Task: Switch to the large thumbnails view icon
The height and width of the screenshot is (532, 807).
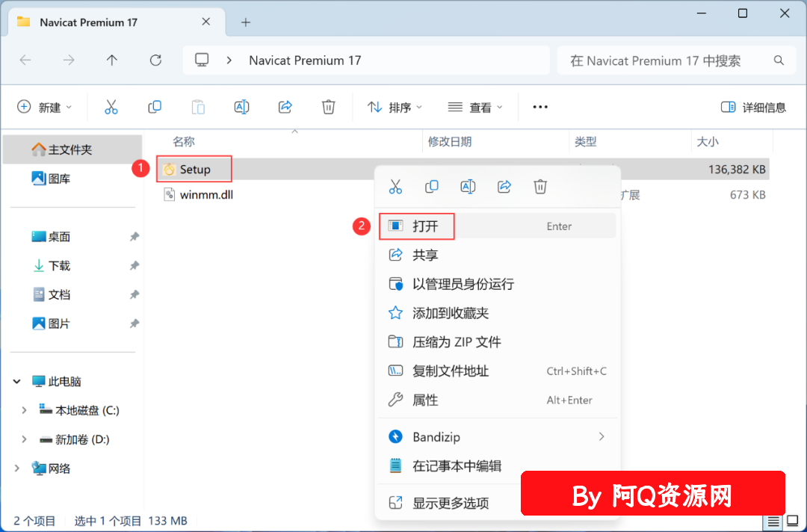Action: [793, 522]
